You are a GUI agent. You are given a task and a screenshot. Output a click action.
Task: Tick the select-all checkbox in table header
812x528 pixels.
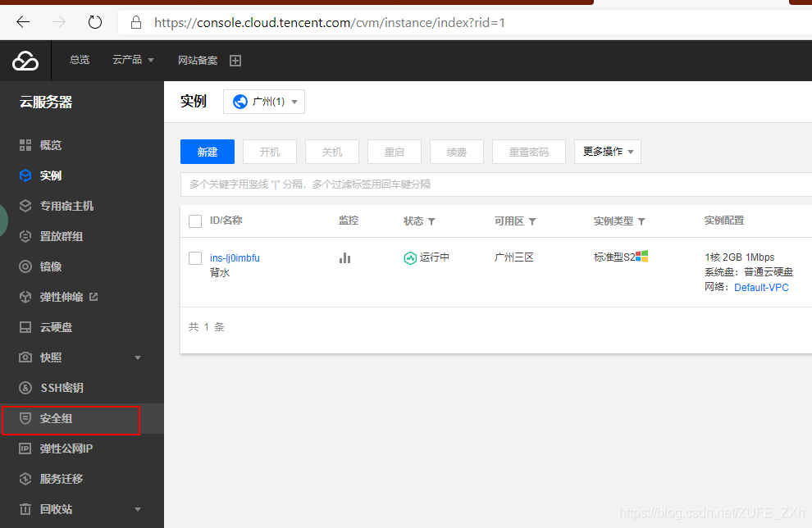pos(195,221)
